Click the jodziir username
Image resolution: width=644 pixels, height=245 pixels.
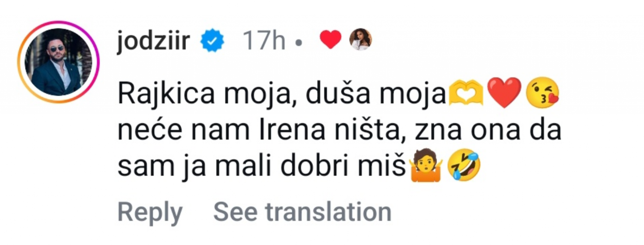click(153, 41)
